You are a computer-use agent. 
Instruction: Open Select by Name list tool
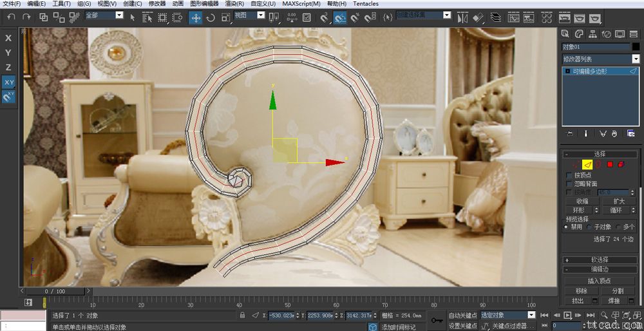click(x=147, y=17)
